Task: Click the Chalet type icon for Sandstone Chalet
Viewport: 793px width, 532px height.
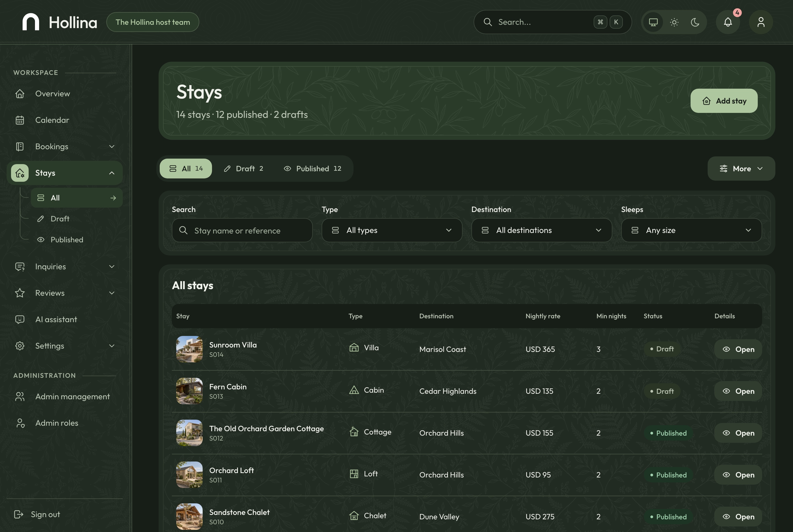Action: click(354, 516)
